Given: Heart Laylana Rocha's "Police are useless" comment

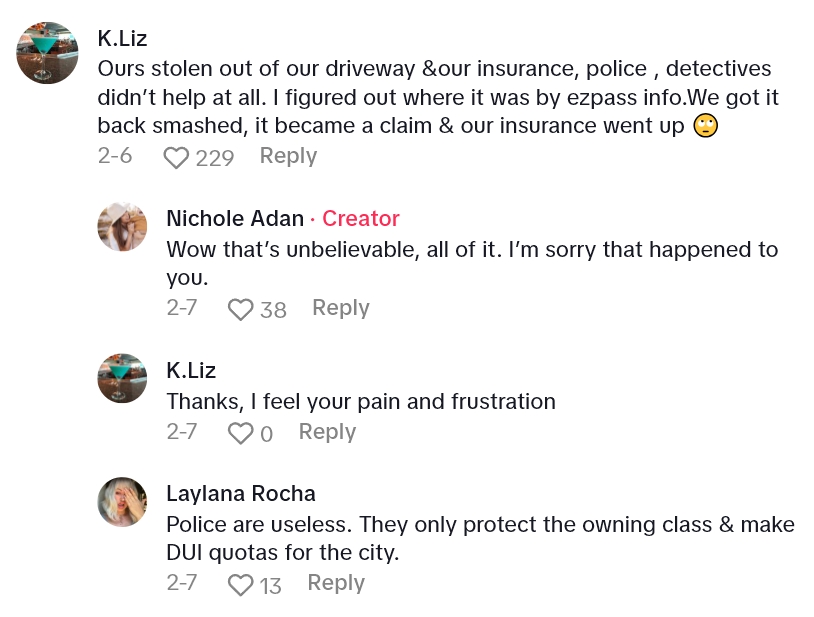Looking at the screenshot, I should 240,585.
